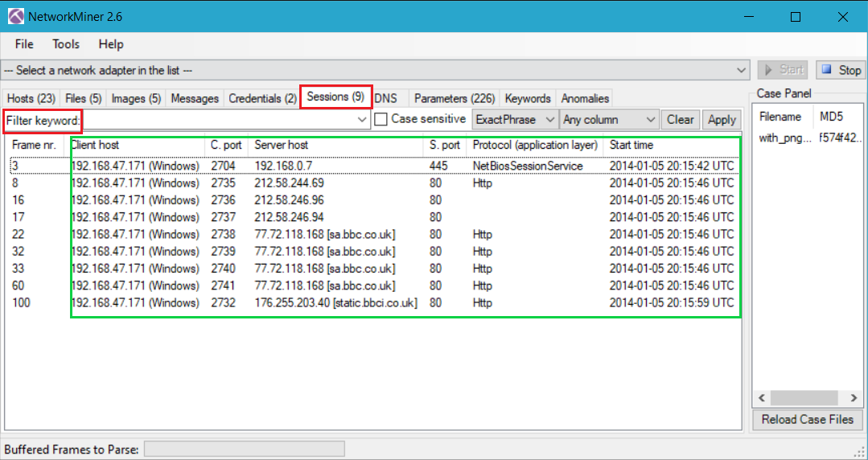Sort sessions by Start time column header
868x460 pixels.
point(631,145)
